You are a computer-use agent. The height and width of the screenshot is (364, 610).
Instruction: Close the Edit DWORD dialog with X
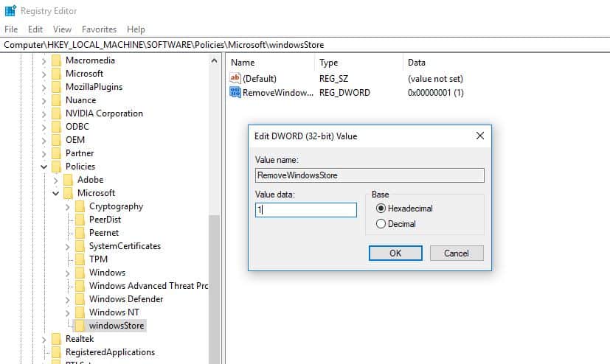(x=480, y=136)
